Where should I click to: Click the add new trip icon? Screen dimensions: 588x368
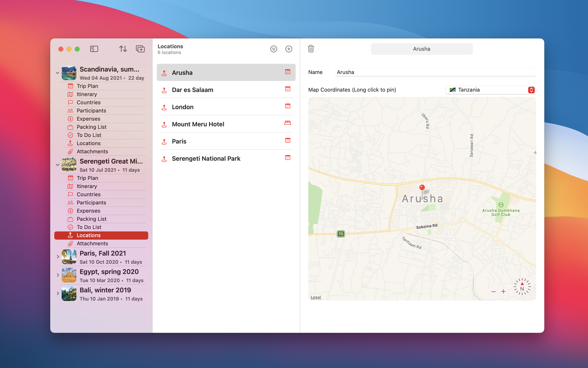140,49
